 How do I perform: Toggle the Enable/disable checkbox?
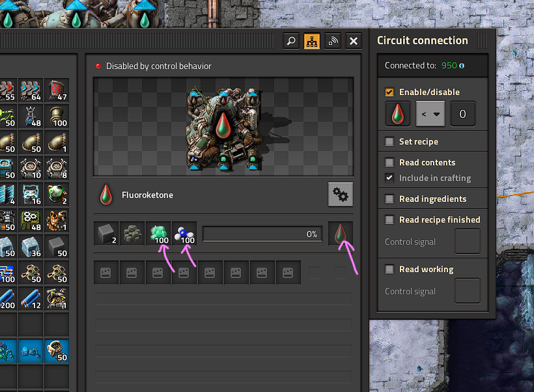[389, 92]
